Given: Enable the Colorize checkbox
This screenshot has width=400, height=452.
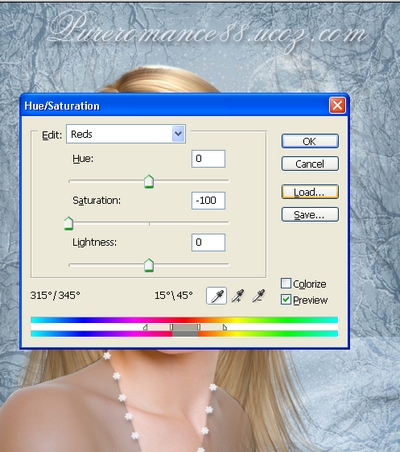Looking at the screenshot, I should pyautogui.click(x=286, y=284).
